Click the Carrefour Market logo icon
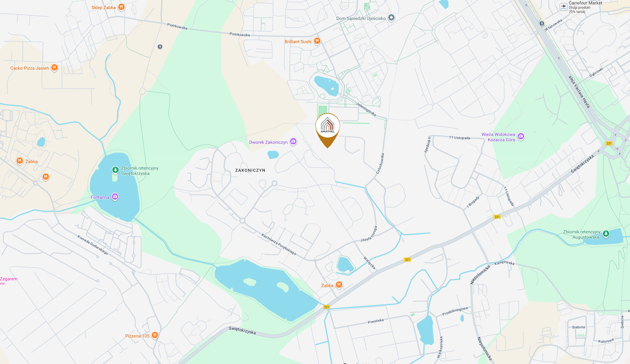Viewport: 630px width, 364px height. coord(563,7)
